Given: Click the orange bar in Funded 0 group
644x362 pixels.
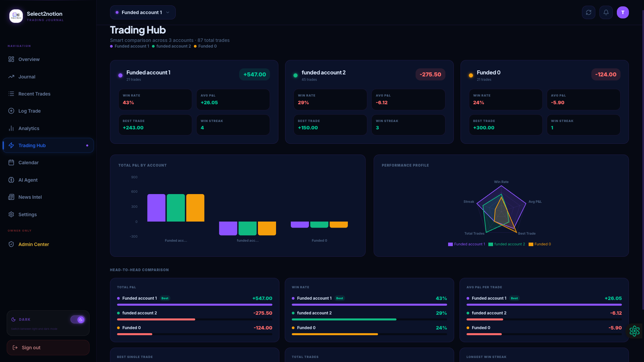Looking at the screenshot, I should [339, 225].
